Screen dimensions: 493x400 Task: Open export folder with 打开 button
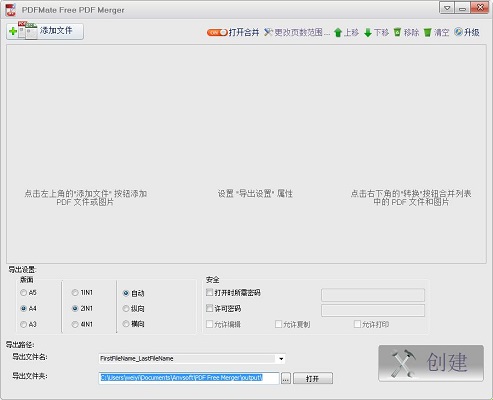tap(313, 378)
